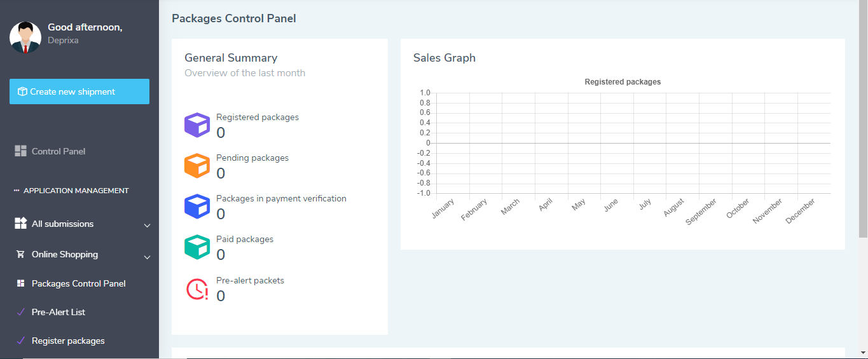The height and width of the screenshot is (359, 868).
Task: Expand the All submissions chevron
Action: click(x=147, y=226)
